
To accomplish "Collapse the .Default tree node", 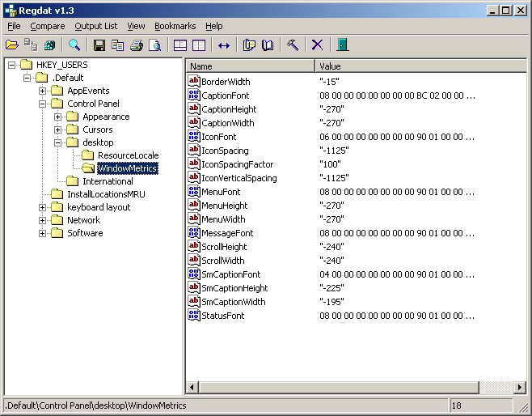I will (27, 78).
